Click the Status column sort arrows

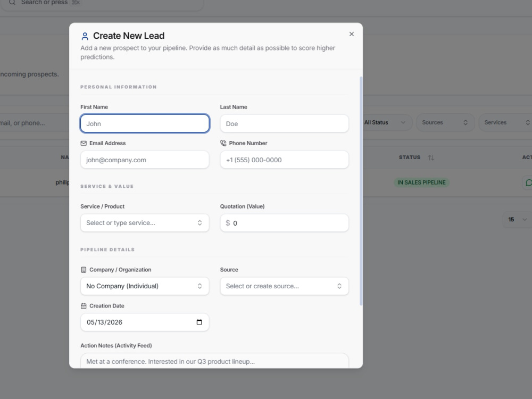pyautogui.click(x=431, y=157)
